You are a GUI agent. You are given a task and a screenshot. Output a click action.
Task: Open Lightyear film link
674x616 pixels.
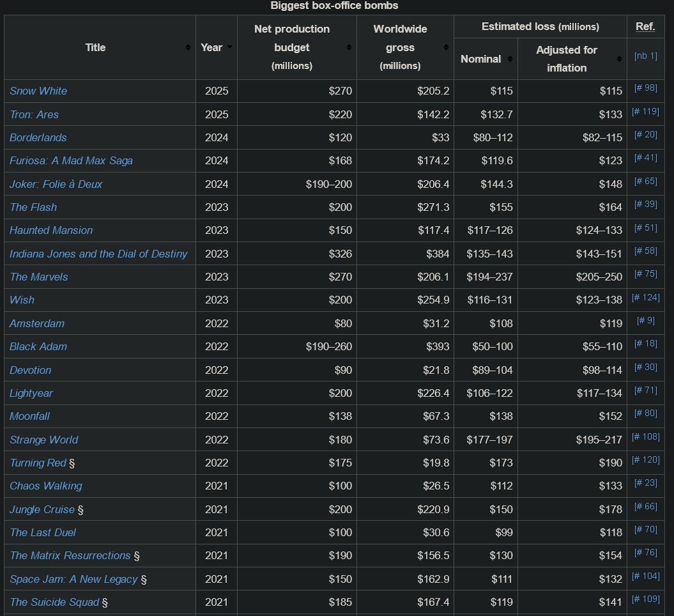point(31,394)
